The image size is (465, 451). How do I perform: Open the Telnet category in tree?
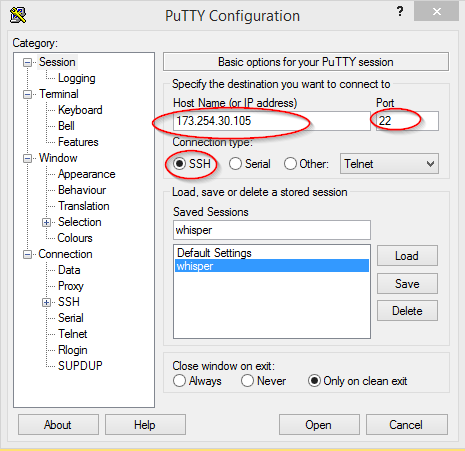pyautogui.click(x=72, y=334)
